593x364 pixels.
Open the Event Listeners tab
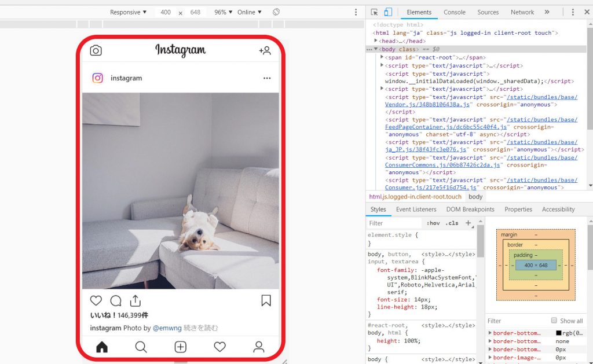coord(416,209)
